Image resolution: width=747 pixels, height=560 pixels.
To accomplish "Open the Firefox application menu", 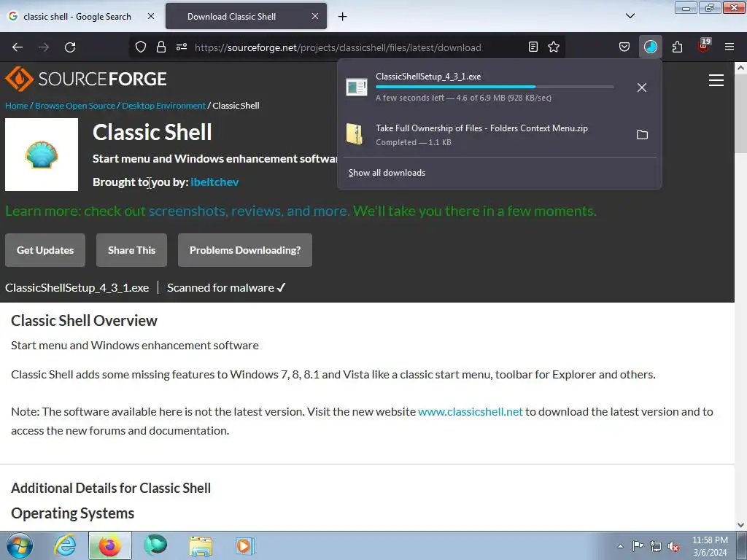I will coord(729,47).
